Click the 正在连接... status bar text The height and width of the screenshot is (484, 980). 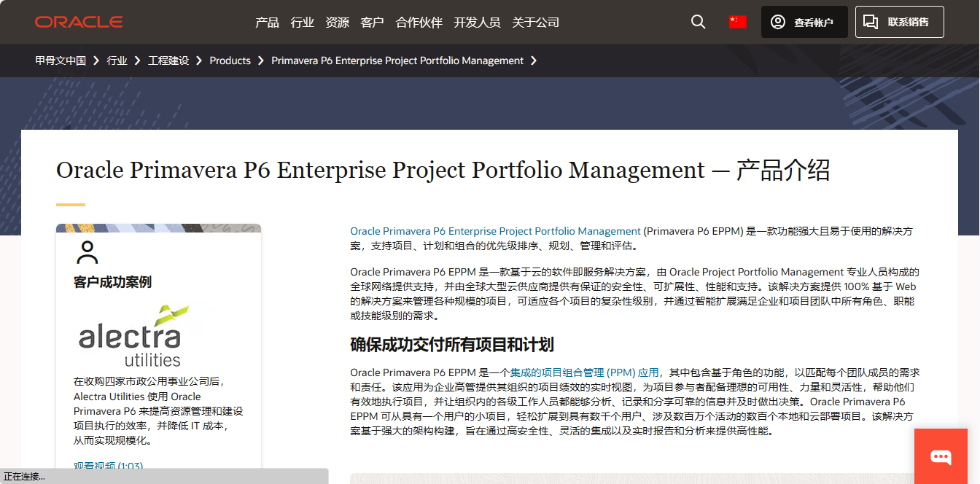tap(24, 477)
